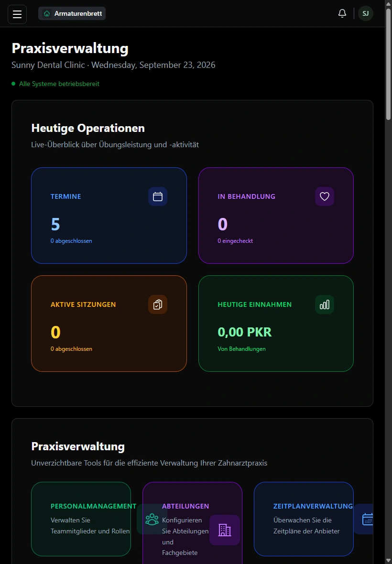Click the vertical page scrollbar
The width and height of the screenshot is (392, 564).
coord(388,282)
